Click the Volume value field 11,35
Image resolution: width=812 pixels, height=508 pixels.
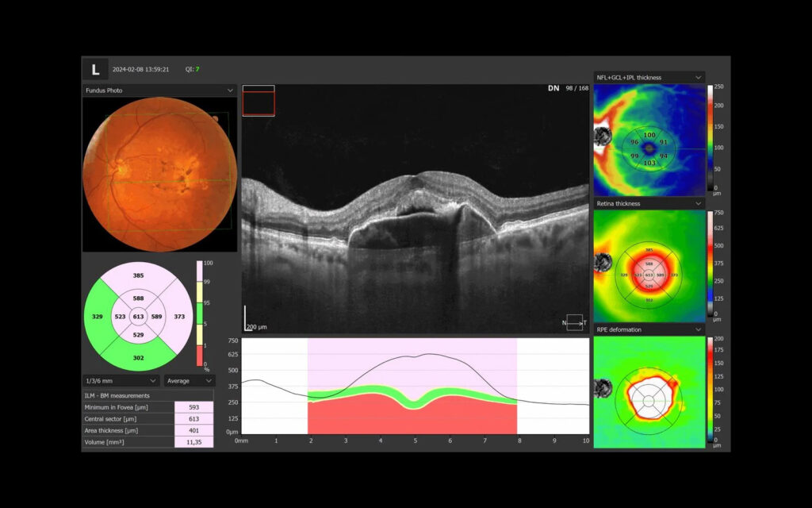(193, 441)
